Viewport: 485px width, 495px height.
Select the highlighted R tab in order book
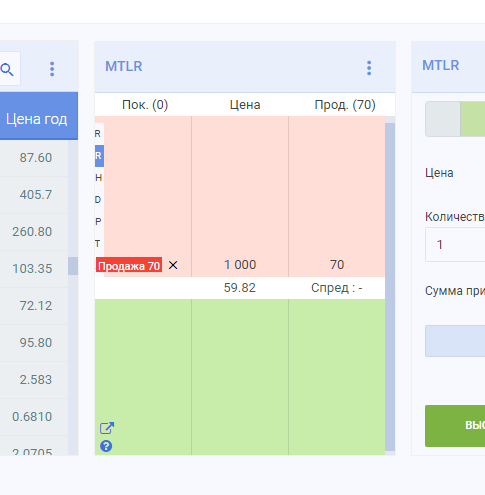tap(99, 156)
